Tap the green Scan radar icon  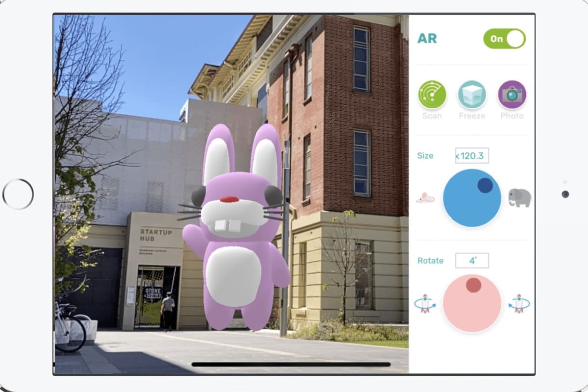point(432,95)
